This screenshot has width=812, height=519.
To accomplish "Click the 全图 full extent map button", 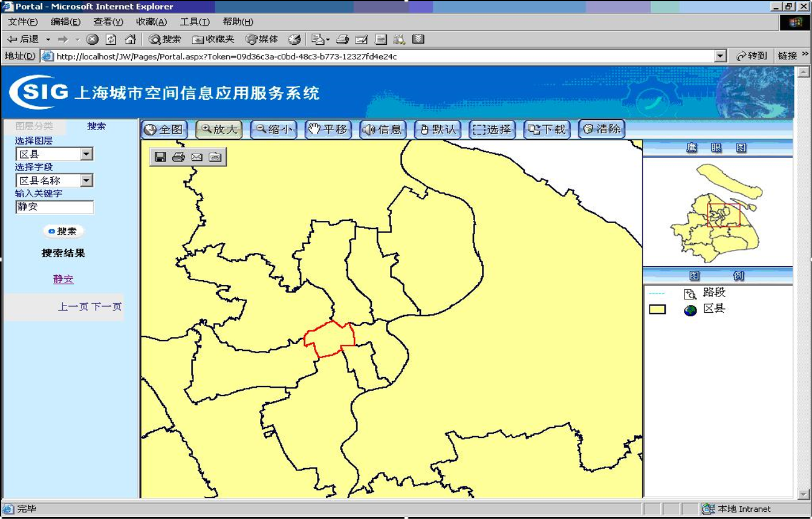I will [x=164, y=129].
